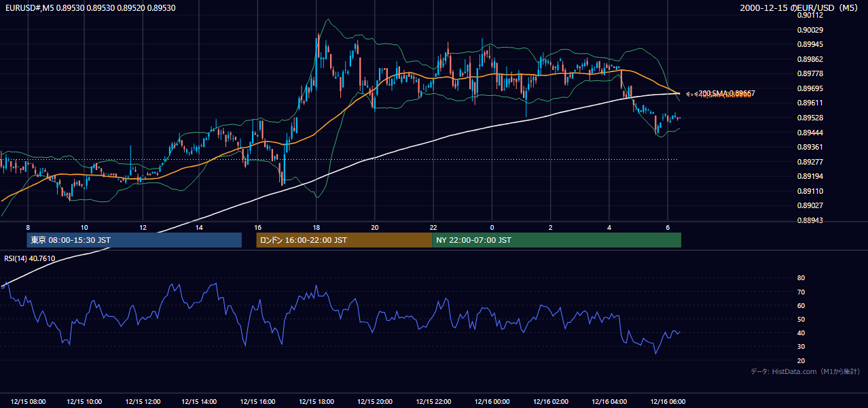Click price axis label 0.89611

pos(810,103)
